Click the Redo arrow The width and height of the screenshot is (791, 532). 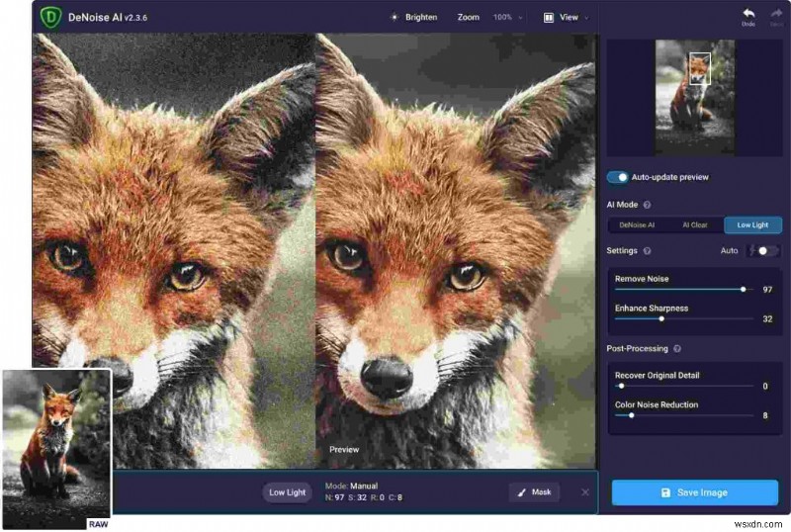[x=776, y=14]
